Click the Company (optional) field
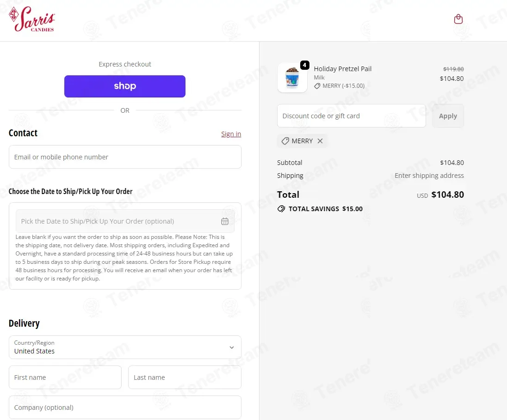 (x=125, y=408)
